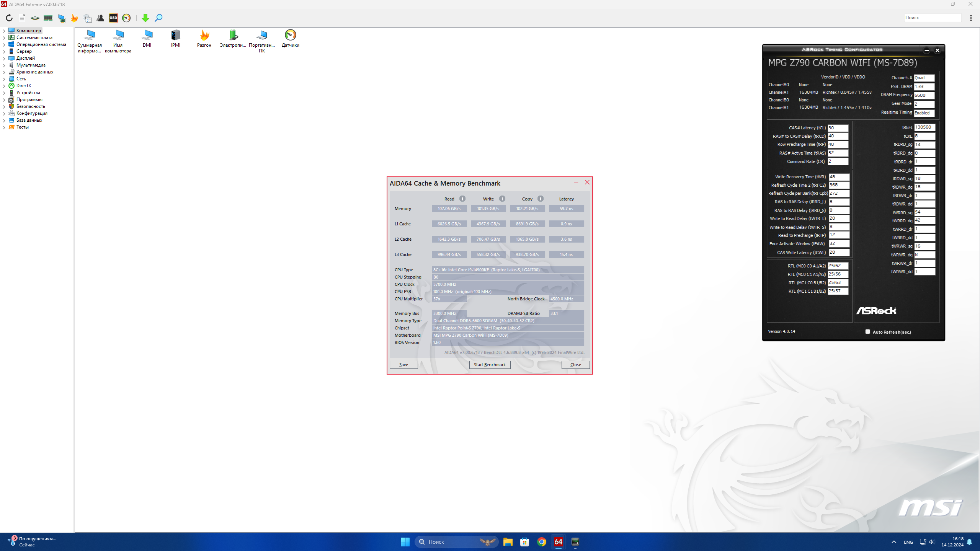The image size is (980, 551).
Task: Click the Refresh toolbar icon
Action: (9, 18)
